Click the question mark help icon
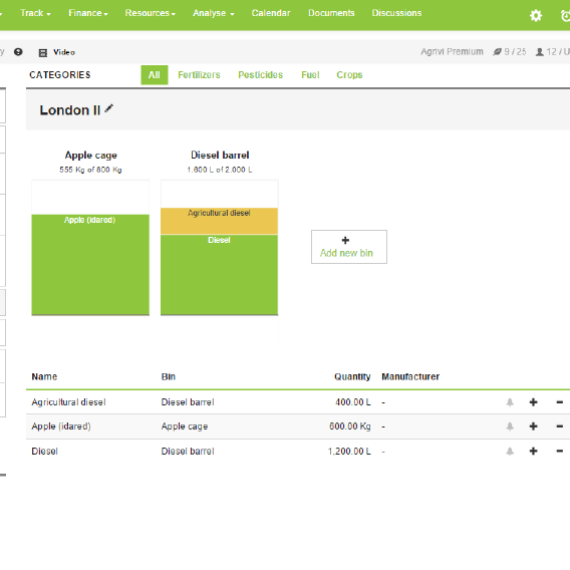The image size is (570, 570). 18,52
